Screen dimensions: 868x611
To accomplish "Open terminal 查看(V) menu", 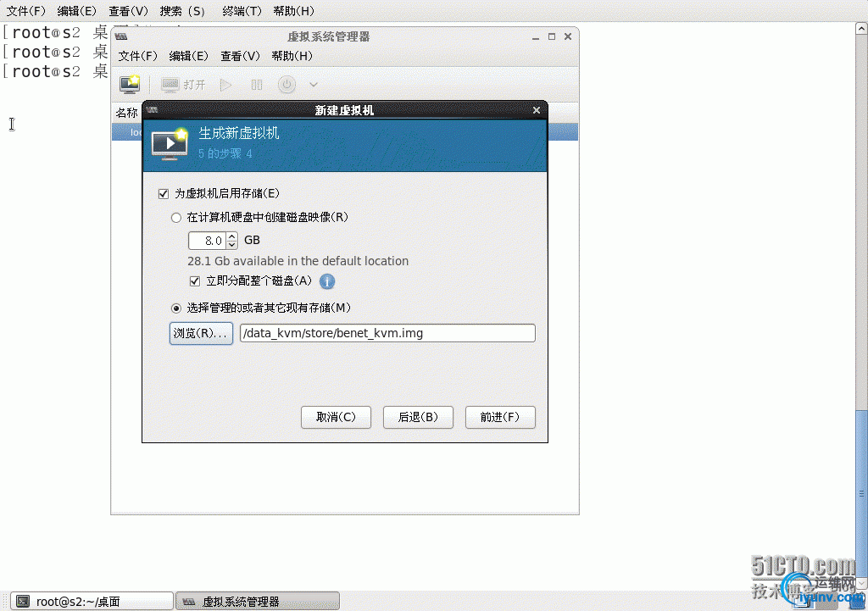I will [x=128, y=11].
